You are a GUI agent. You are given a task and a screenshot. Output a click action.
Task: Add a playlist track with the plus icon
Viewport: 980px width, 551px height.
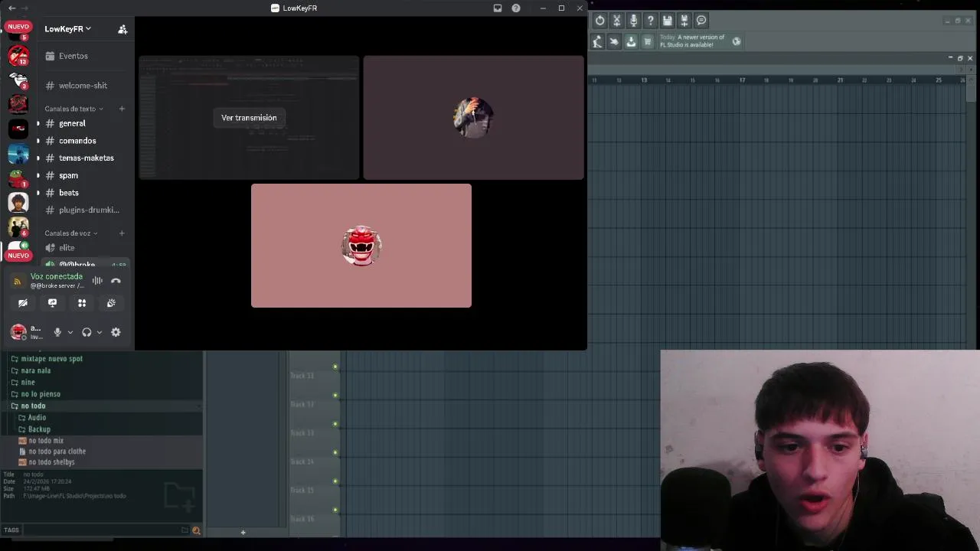(243, 533)
